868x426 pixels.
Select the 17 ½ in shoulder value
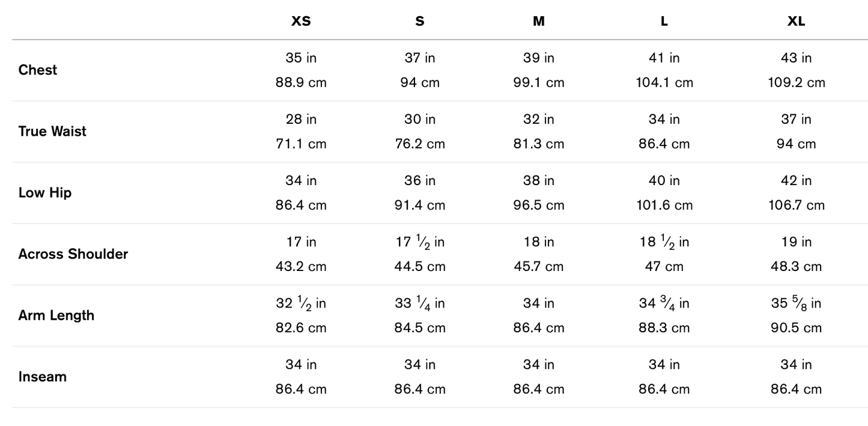(419, 242)
